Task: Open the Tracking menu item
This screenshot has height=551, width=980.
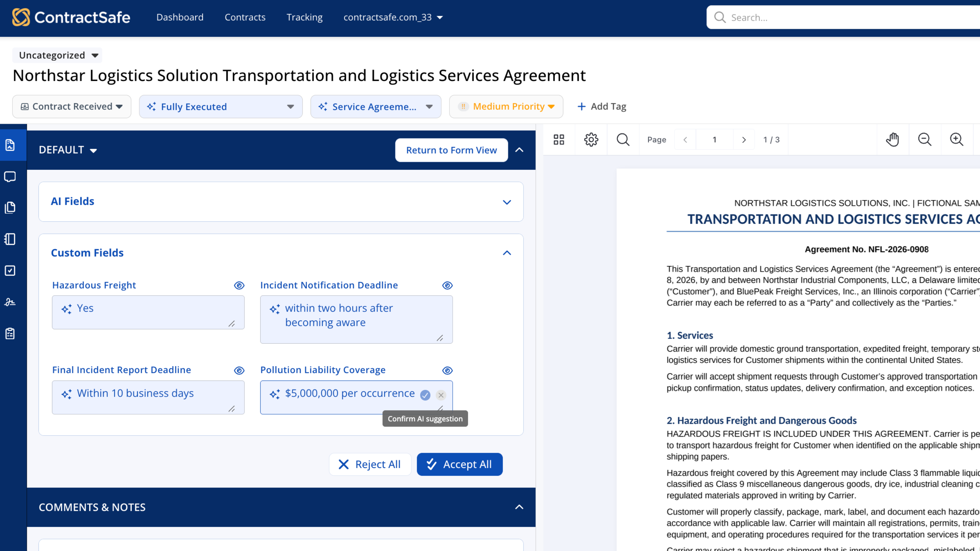Action: tap(304, 18)
